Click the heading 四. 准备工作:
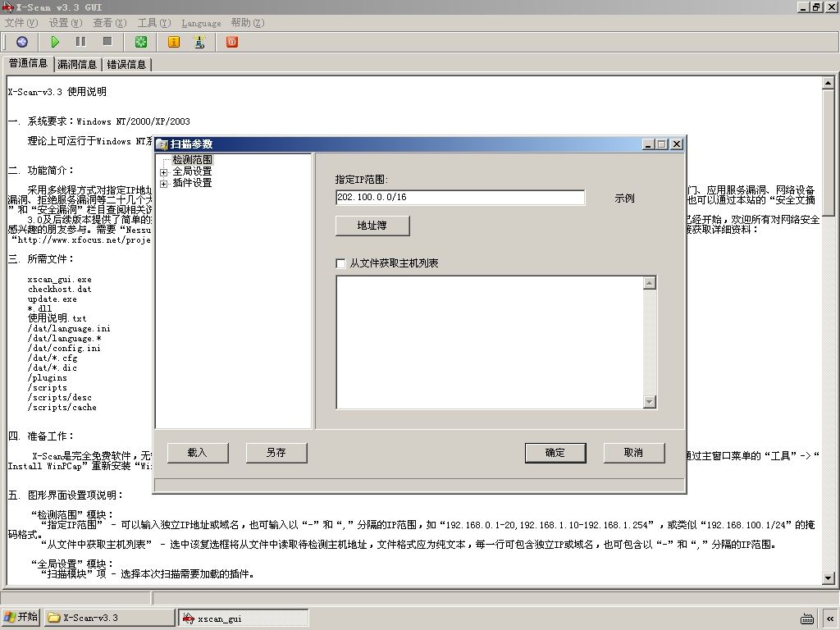 [x=41, y=436]
